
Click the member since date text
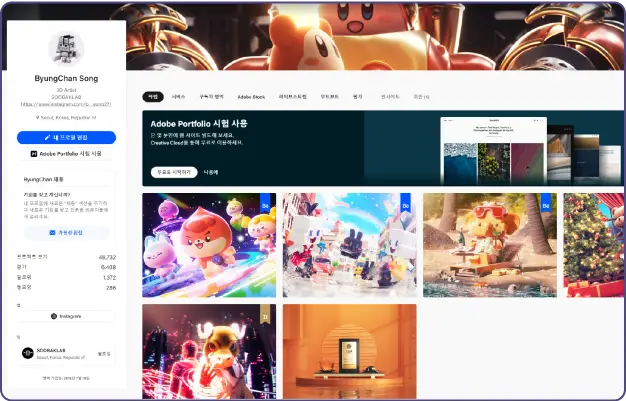(x=66, y=378)
